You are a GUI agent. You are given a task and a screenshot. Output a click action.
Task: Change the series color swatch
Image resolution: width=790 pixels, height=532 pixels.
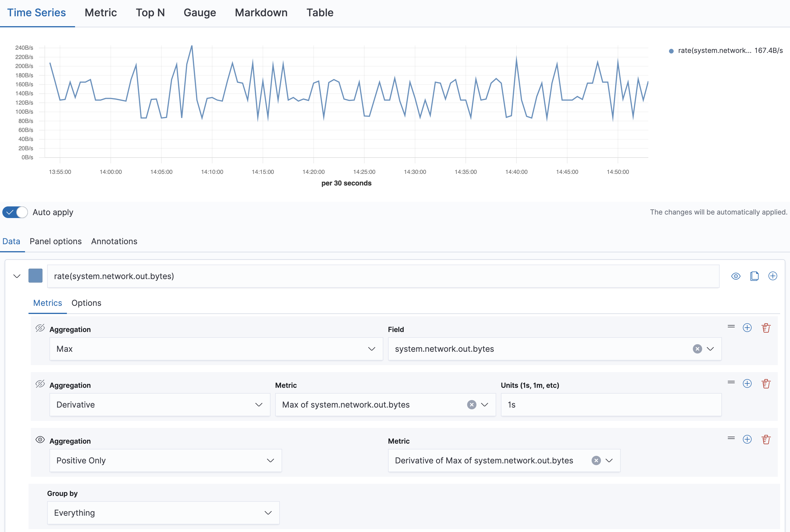[35, 276]
